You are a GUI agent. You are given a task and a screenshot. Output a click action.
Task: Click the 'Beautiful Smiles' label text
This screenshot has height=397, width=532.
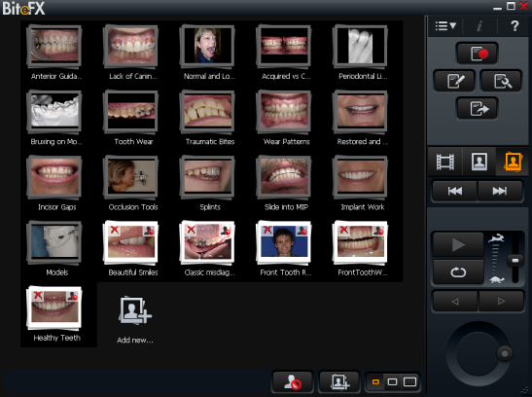click(133, 272)
